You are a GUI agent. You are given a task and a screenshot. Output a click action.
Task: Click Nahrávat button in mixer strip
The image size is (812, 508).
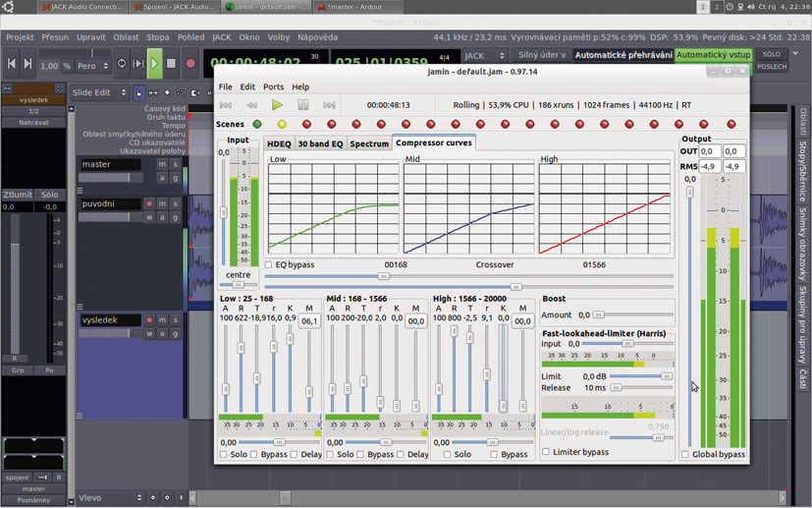[33, 123]
